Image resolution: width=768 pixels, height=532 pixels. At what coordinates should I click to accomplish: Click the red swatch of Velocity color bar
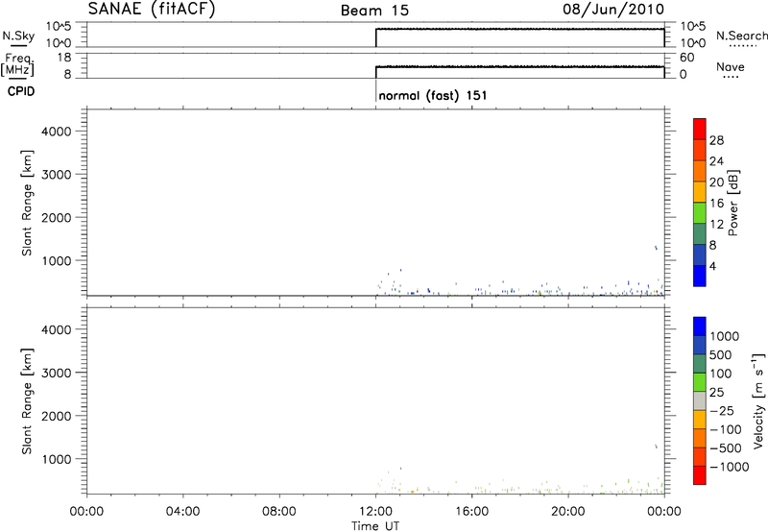(x=700, y=475)
